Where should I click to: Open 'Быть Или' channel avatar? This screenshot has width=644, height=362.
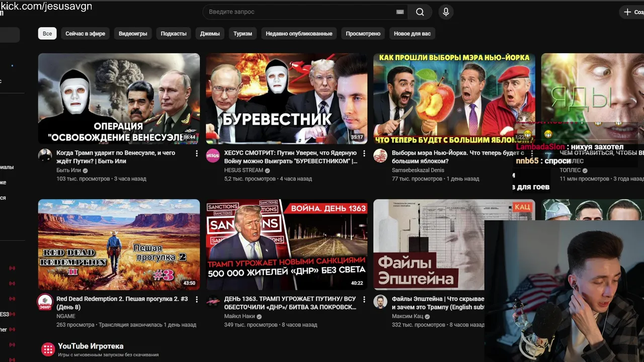(x=45, y=155)
